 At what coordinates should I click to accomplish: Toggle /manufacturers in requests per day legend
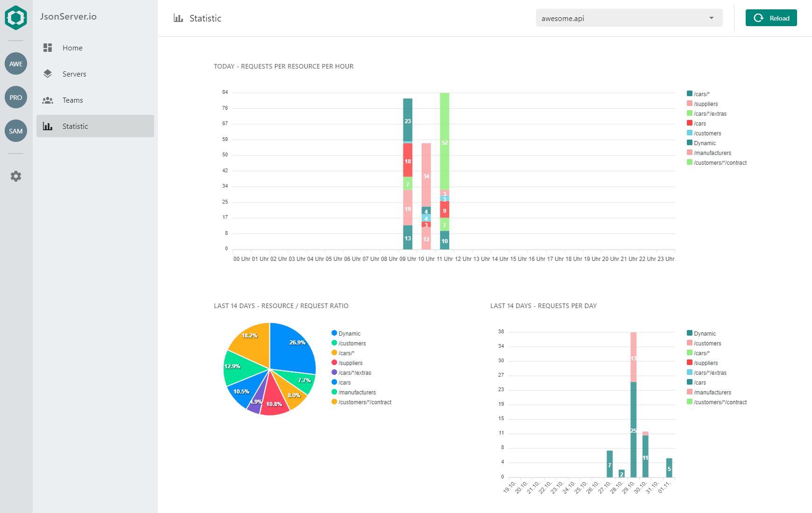[709, 392]
